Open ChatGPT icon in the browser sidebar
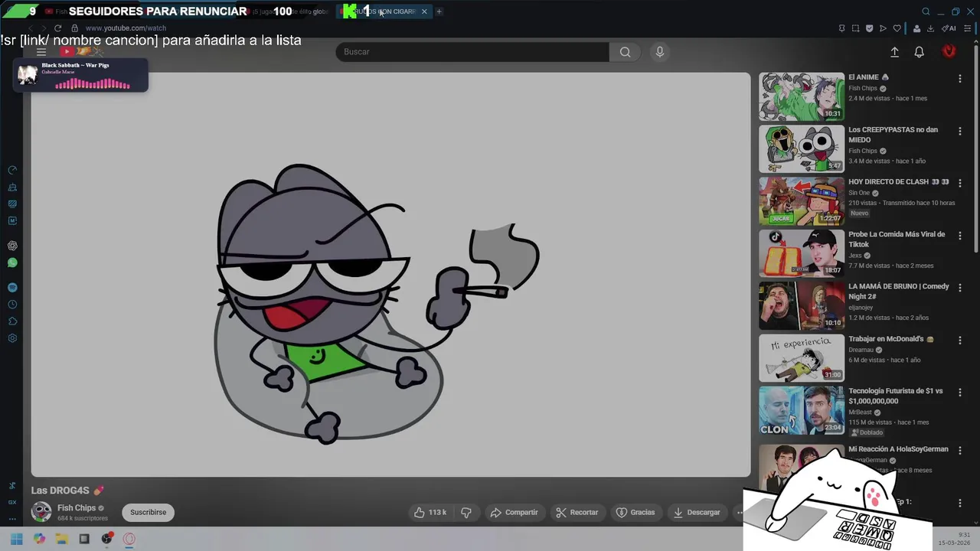 tap(12, 246)
